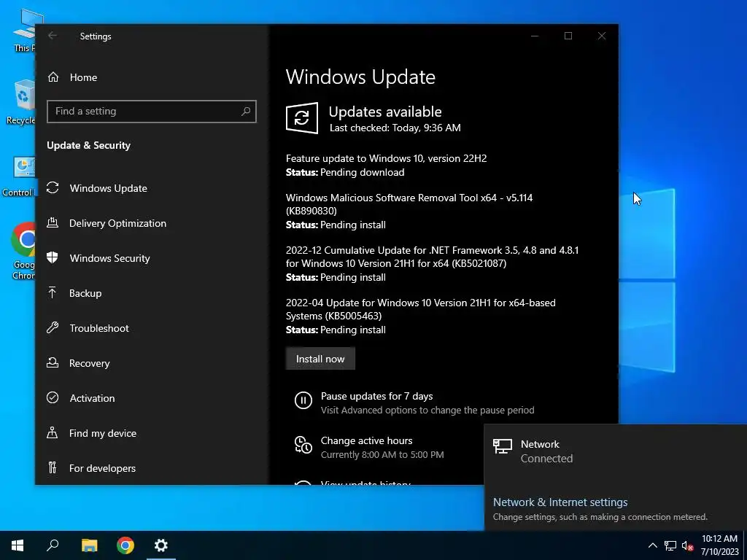Click the Recovery icon in sidebar

[x=53, y=362]
